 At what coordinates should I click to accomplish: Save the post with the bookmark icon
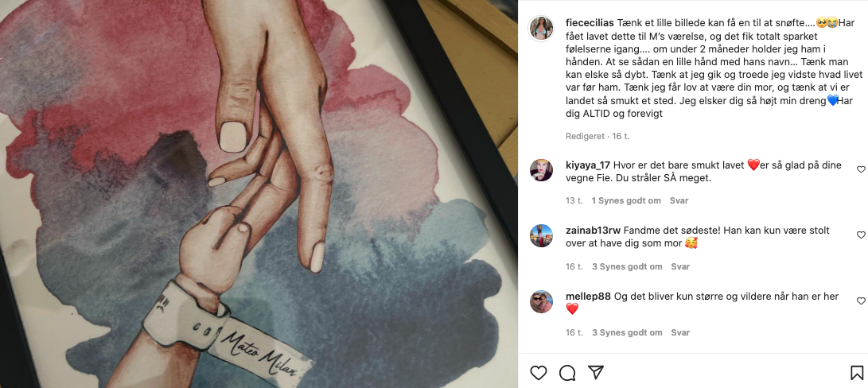point(856,373)
